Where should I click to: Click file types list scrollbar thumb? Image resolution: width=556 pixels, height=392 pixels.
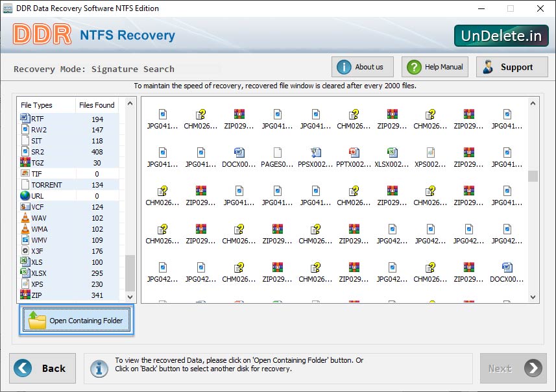tap(130, 273)
